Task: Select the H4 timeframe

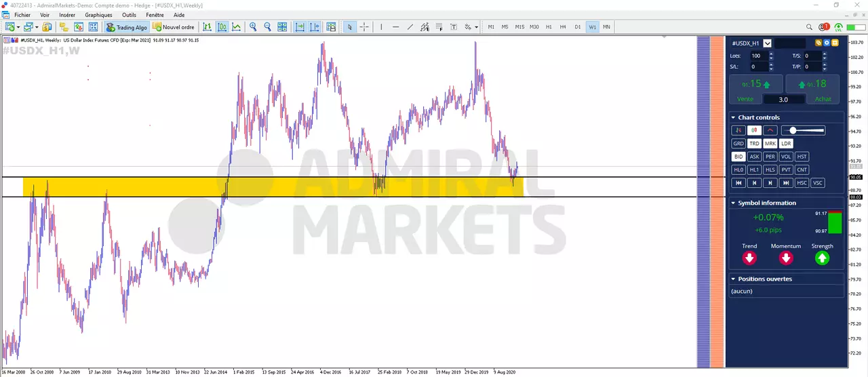Action: tap(563, 27)
